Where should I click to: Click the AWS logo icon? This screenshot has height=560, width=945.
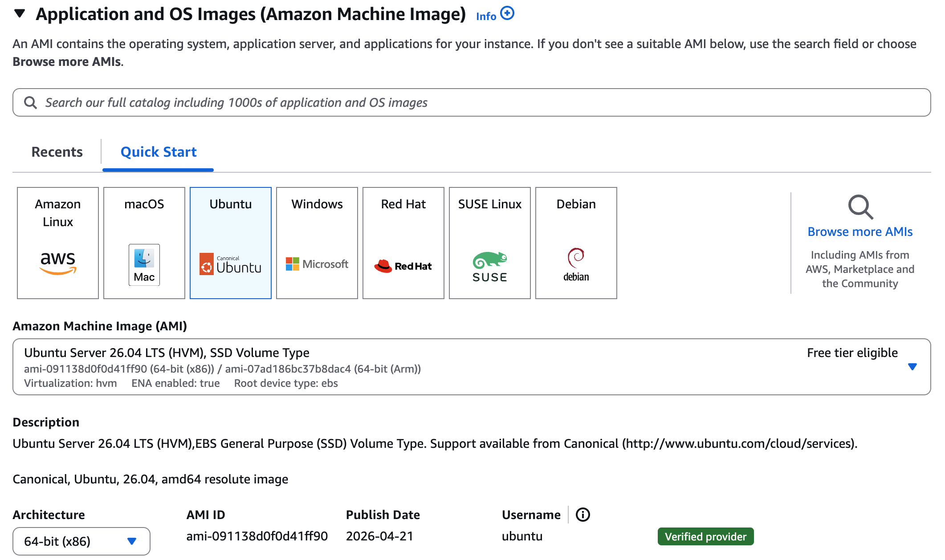58,263
